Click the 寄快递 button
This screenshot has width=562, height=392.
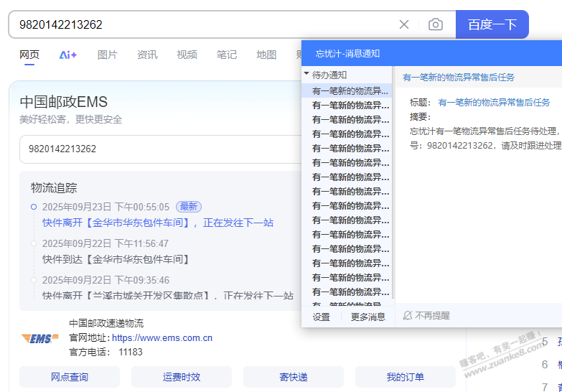(x=294, y=377)
